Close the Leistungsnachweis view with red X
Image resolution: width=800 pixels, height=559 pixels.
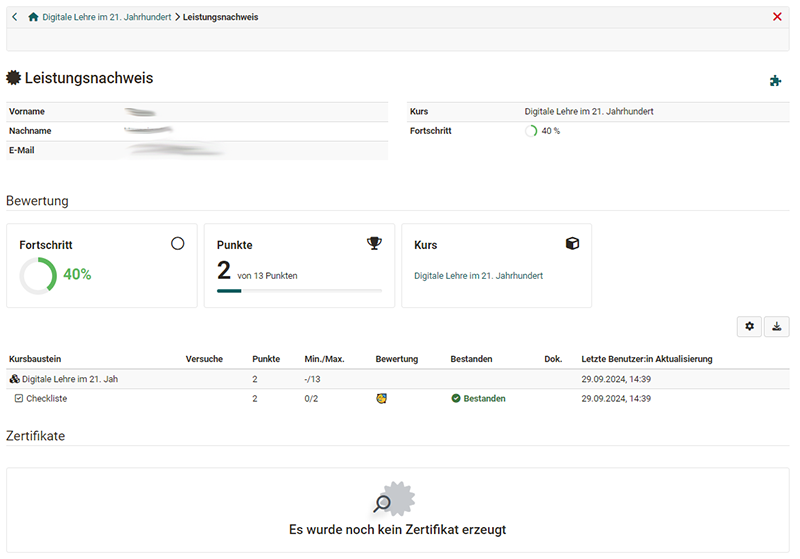click(777, 17)
